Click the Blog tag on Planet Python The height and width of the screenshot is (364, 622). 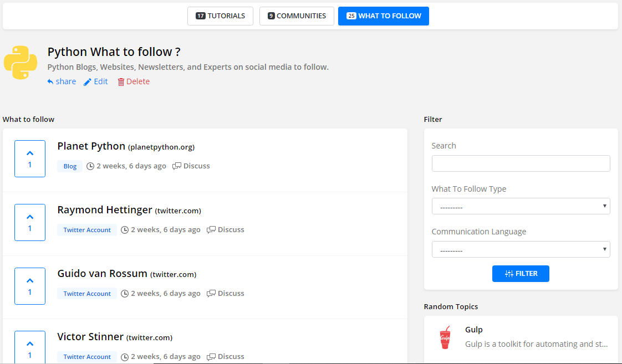click(x=70, y=166)
